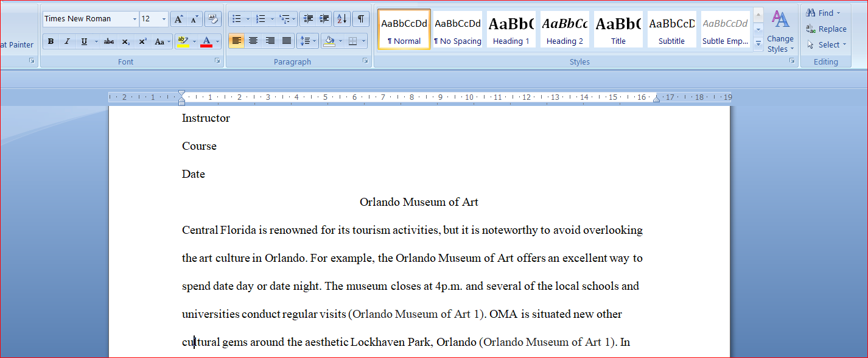The width and height of the screenshot is (868, 358).
Task: Apply the Subtitle style
Action: coord(672,29)
